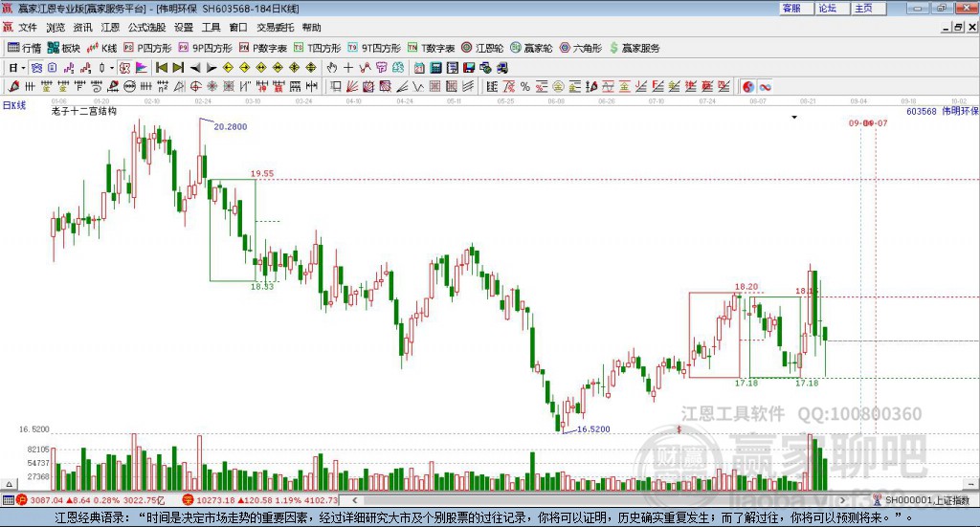
Task: Click the red-blue yin-yang icon
Action: [x=748, y=87]
